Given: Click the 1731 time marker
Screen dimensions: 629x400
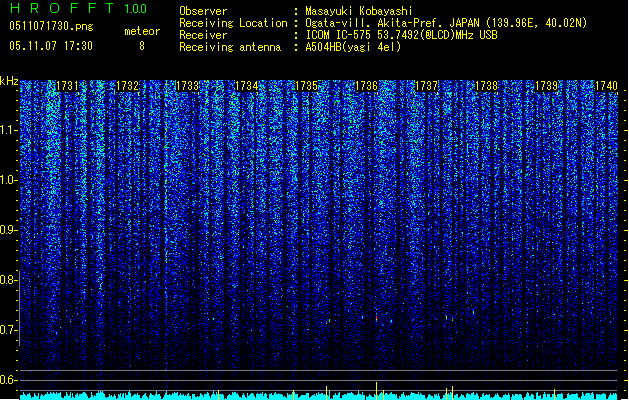Looking at the screenshot, I should 67,86.
